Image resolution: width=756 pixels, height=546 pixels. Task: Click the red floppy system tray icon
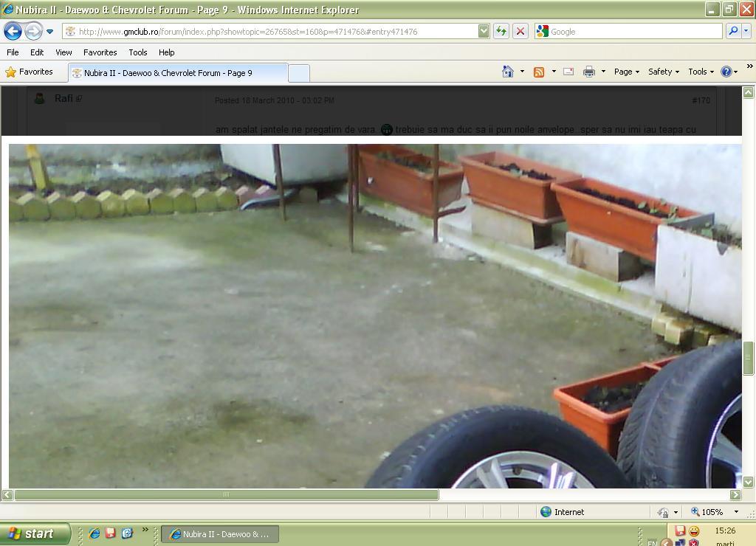680,531
